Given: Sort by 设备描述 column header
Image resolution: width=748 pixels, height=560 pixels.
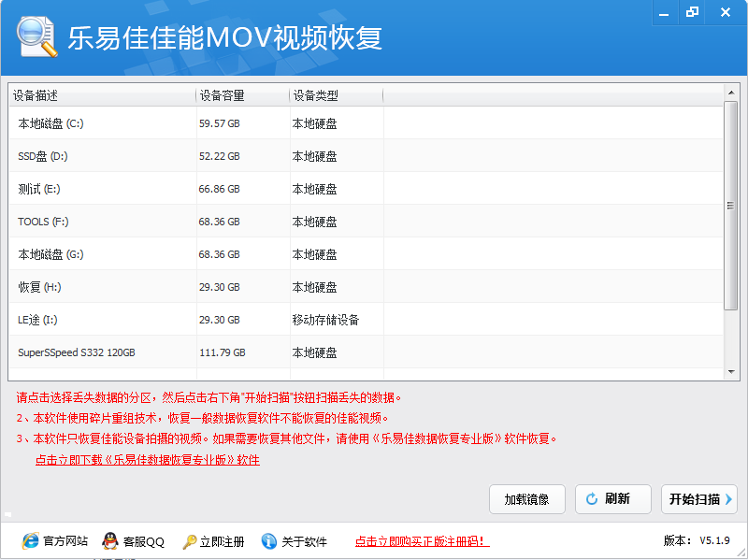Looking at the screenshot, I should click(x=102, y=95).
